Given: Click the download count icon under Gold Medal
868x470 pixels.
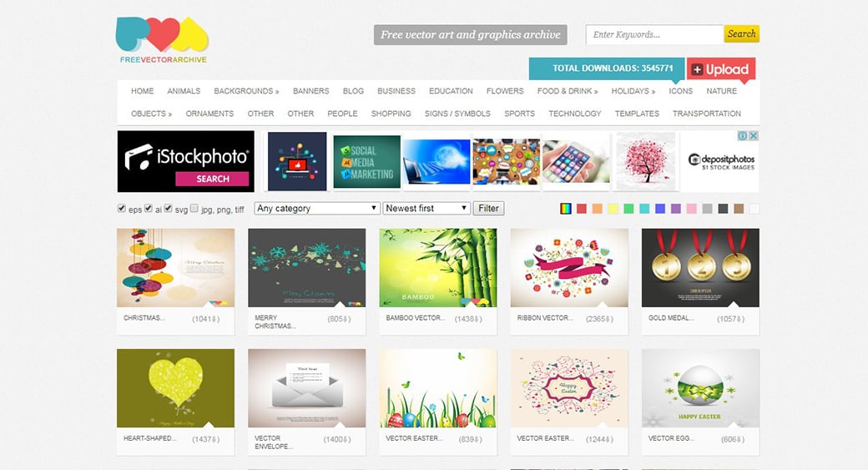Looking at the screenshot, I should click(x=740, y=320).
